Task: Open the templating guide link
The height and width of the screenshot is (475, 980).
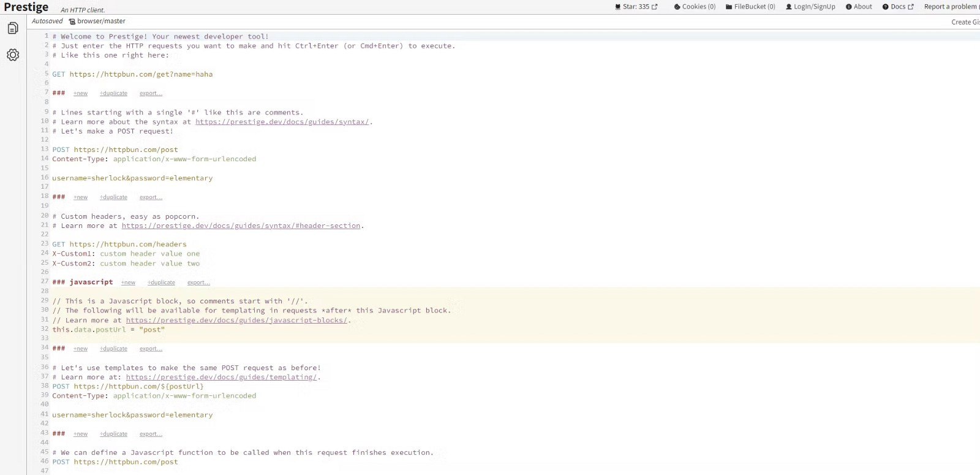Action: (x=222, y=378)
